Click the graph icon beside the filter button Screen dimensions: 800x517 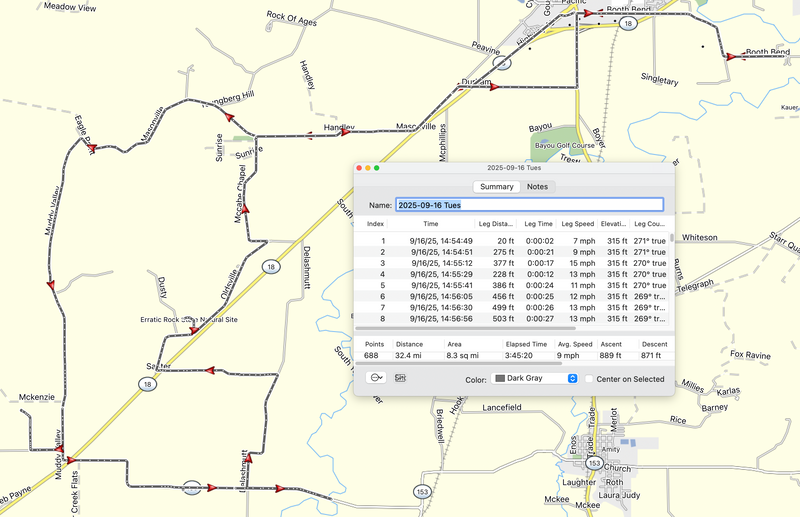click(x=401, y=378)
